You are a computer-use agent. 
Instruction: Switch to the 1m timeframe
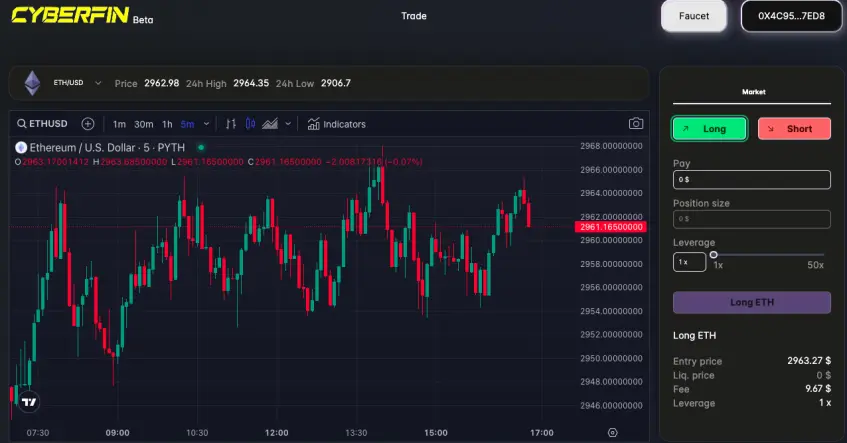[x=119, y=124]
